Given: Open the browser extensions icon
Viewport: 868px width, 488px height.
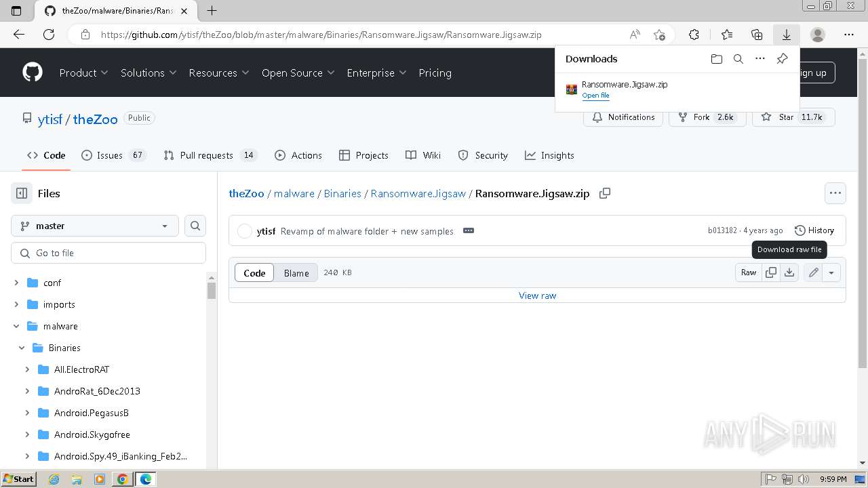Looking at the screenshot, I should point(694,35).
